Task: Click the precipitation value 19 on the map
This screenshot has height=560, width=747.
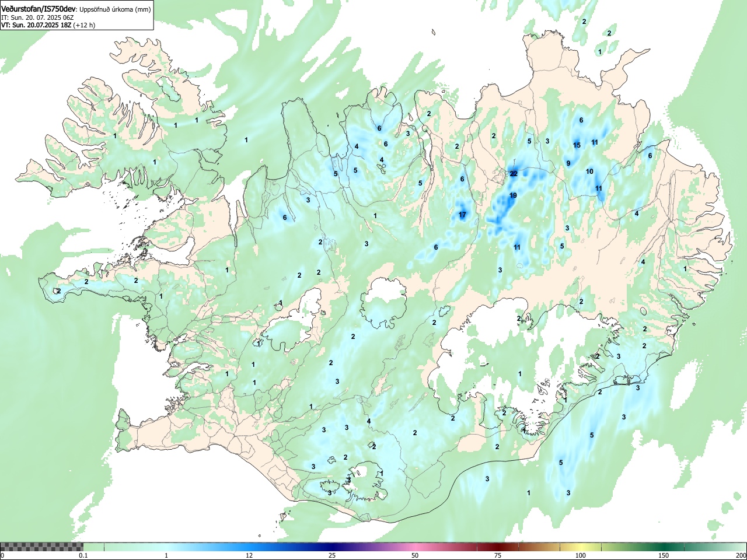Action: click(x=513, y=195)
